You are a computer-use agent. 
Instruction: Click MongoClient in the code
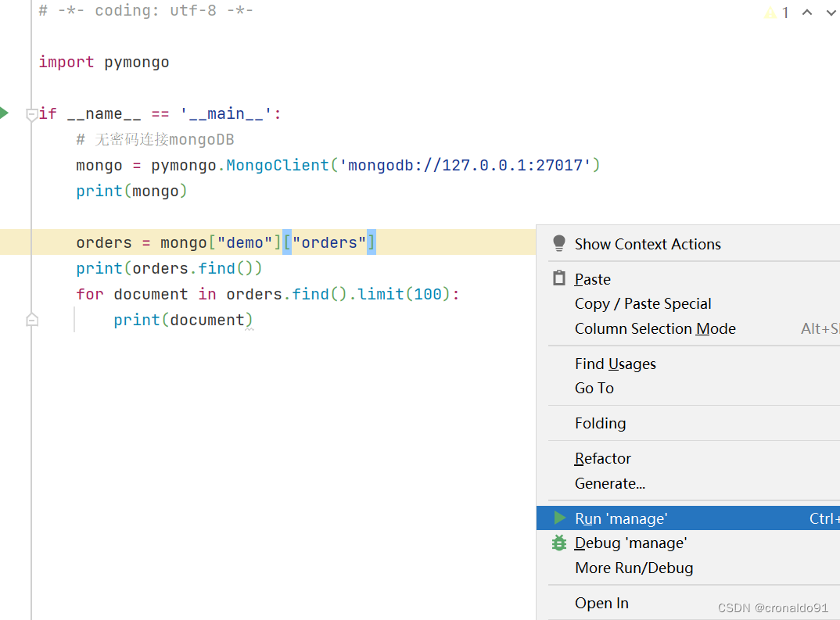point(278,165)
